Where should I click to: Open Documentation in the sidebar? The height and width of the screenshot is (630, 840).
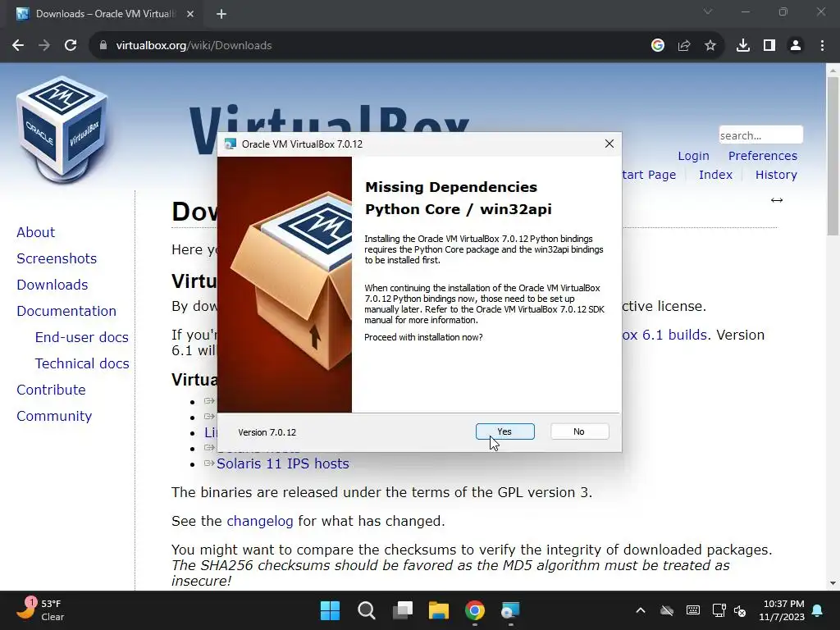coord(66,311)
